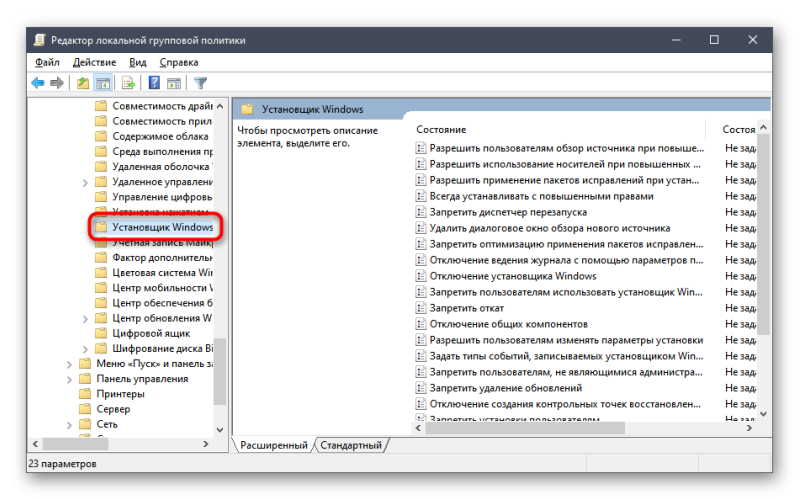Click the folder icon of 'Сервер'

coord(85,409)
